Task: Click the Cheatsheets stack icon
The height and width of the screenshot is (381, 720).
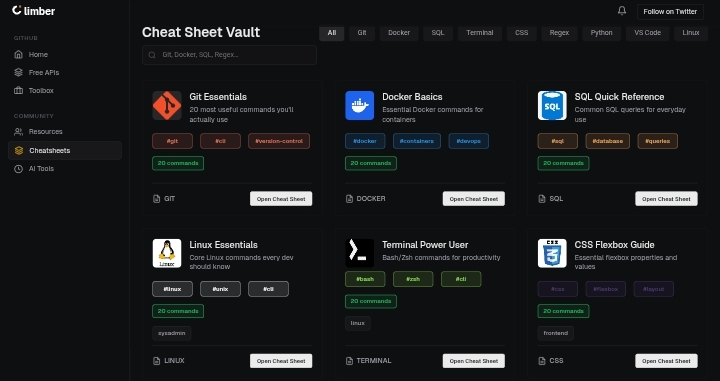Action: (x=19, y=151)
